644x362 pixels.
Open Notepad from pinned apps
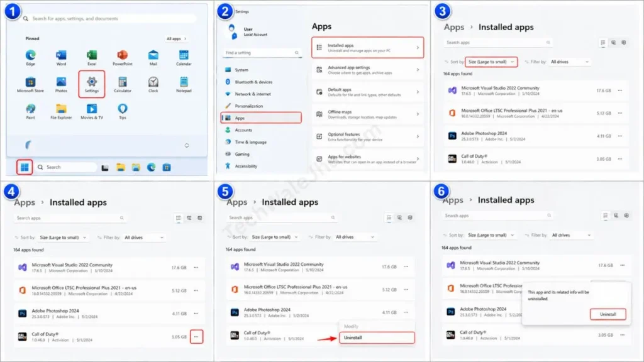click(184, 85)
